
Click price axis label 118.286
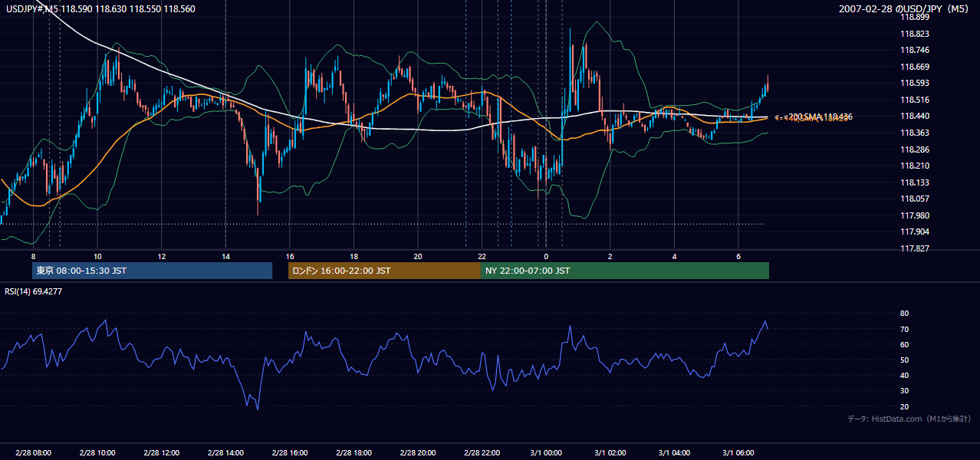[x=913, y=149]
